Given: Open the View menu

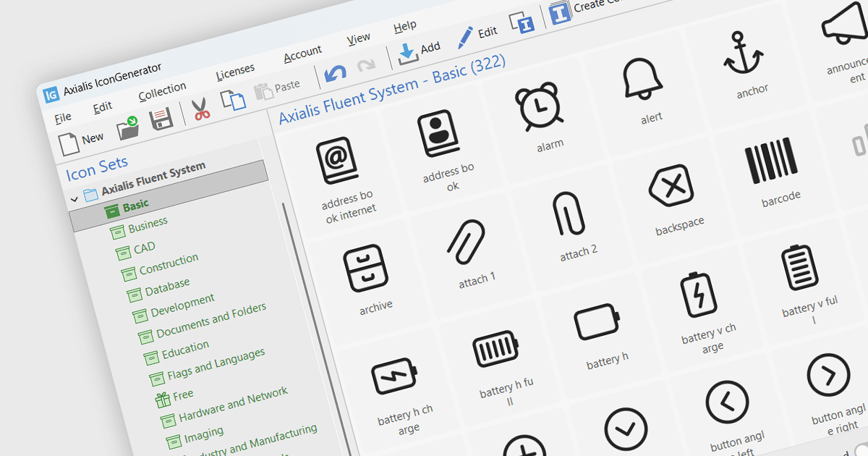Looking at the screenshot, I should click(359, 38).
